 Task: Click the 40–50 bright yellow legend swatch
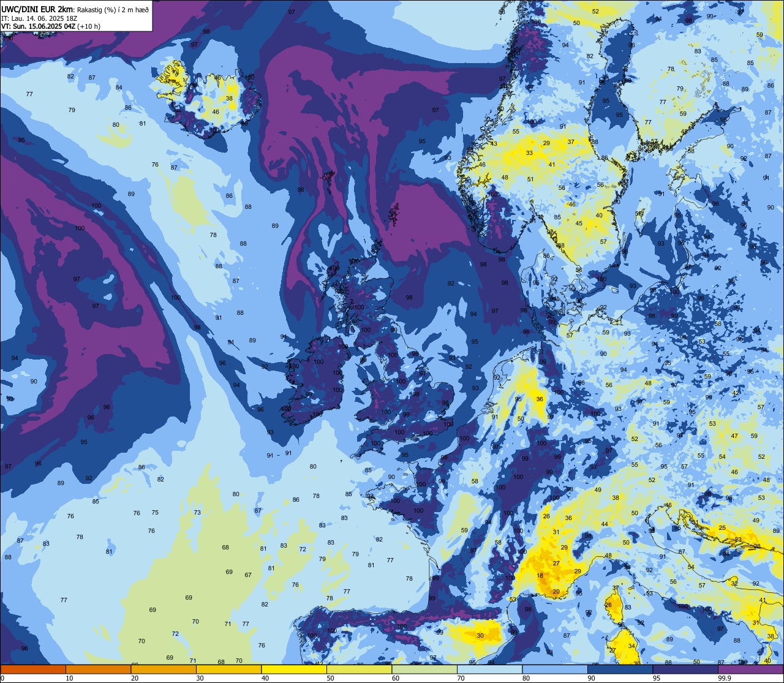(294, 669)
